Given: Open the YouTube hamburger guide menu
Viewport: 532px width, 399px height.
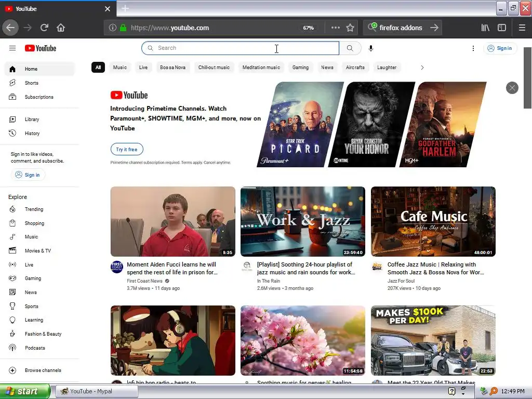Looking at the screenshot, I should pyautogui.click(x=12, y=48).
